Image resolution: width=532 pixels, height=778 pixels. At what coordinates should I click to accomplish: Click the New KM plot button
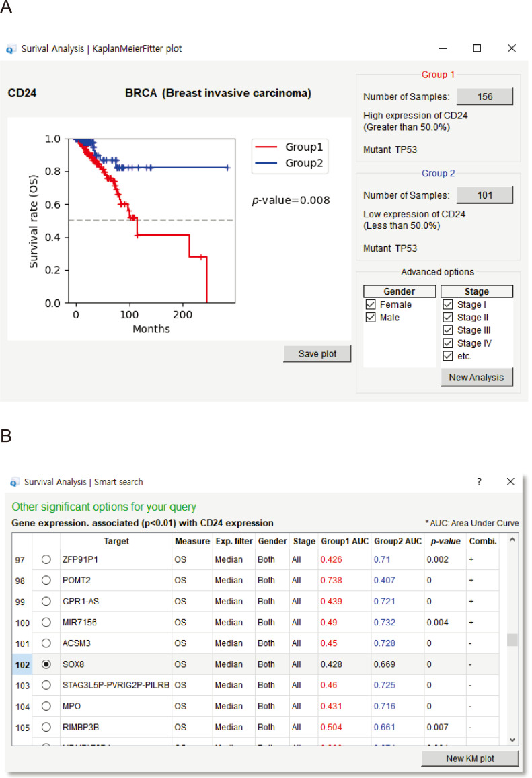coord(470,758)
